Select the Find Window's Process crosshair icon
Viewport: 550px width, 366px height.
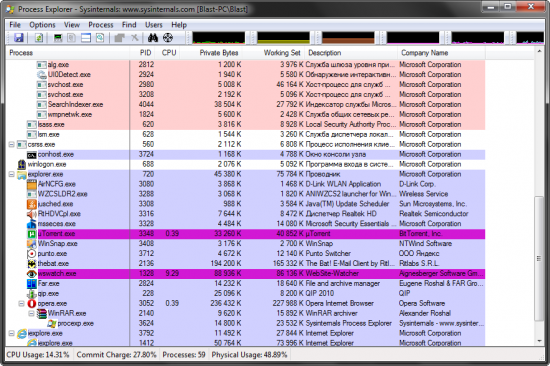(168, 38)
